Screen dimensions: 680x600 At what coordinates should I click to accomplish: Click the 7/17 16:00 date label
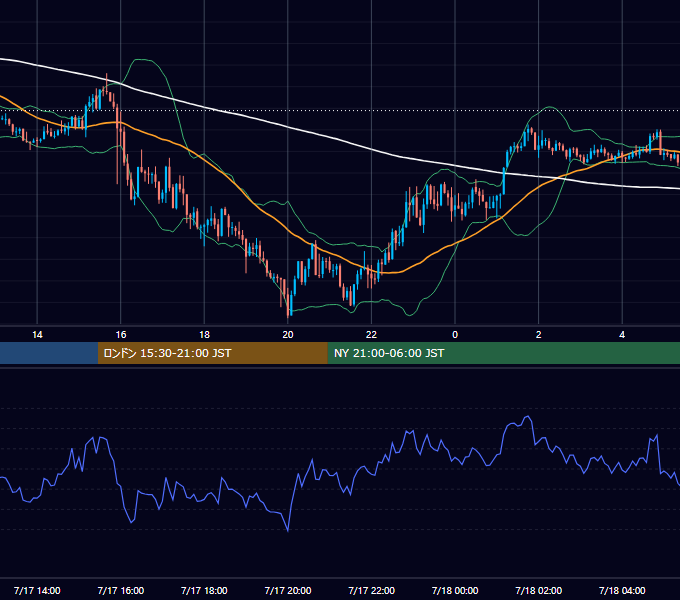point(121,590)
